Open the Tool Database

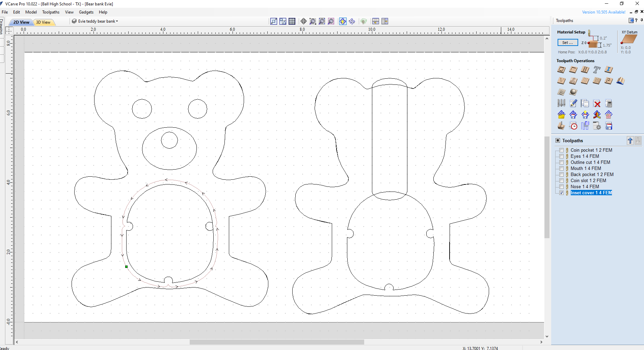click(561, 103)
